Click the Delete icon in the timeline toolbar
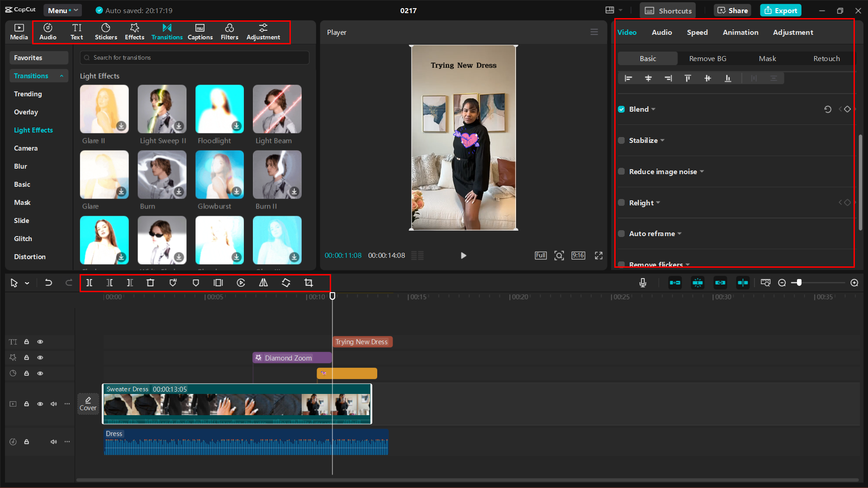868x488 pixels. pos(150,283)
